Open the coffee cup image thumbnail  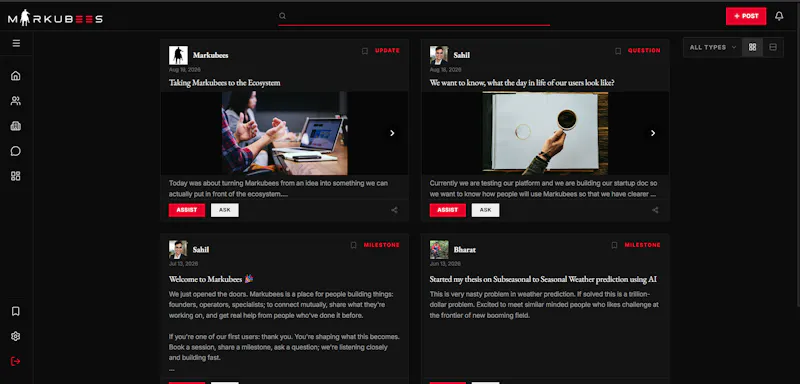click(x=545, y=133)
